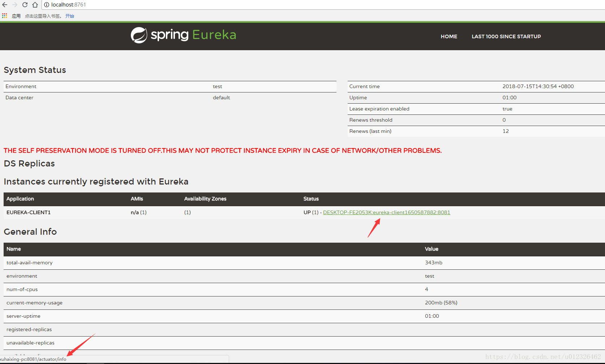
Task: Select the Data center value default
Action: (x=221, y=97)
